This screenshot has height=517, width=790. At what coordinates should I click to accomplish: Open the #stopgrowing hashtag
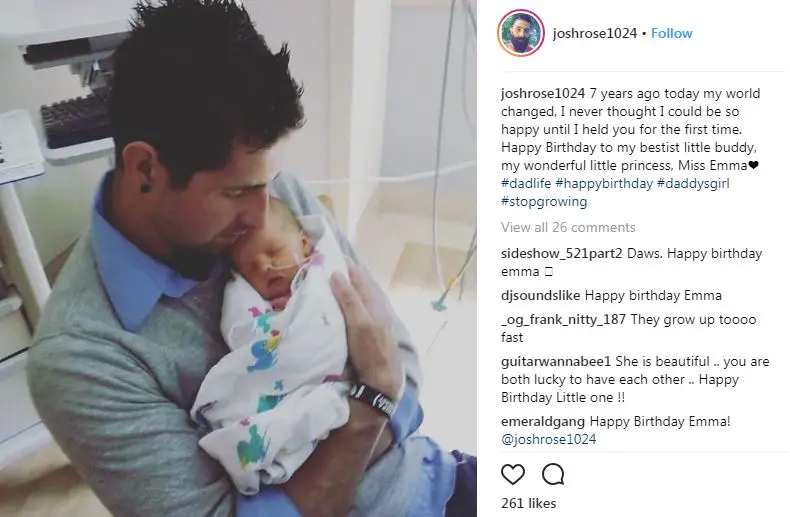coord(544,202)
